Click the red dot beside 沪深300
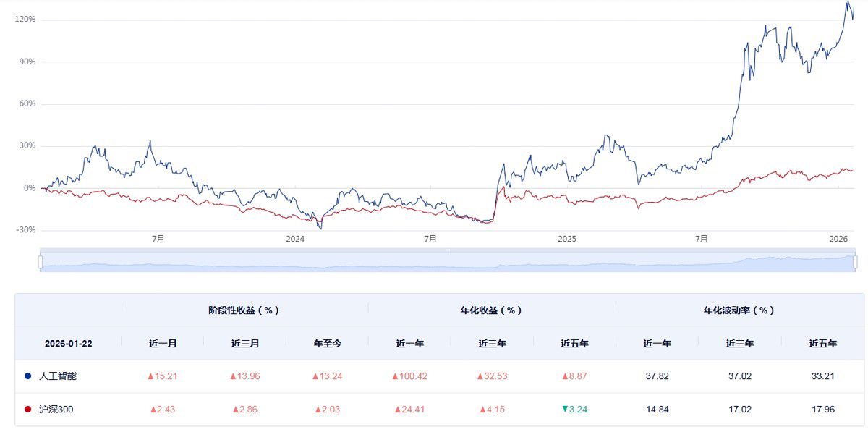This screenshot has width=868, height=445. [28, 410]
